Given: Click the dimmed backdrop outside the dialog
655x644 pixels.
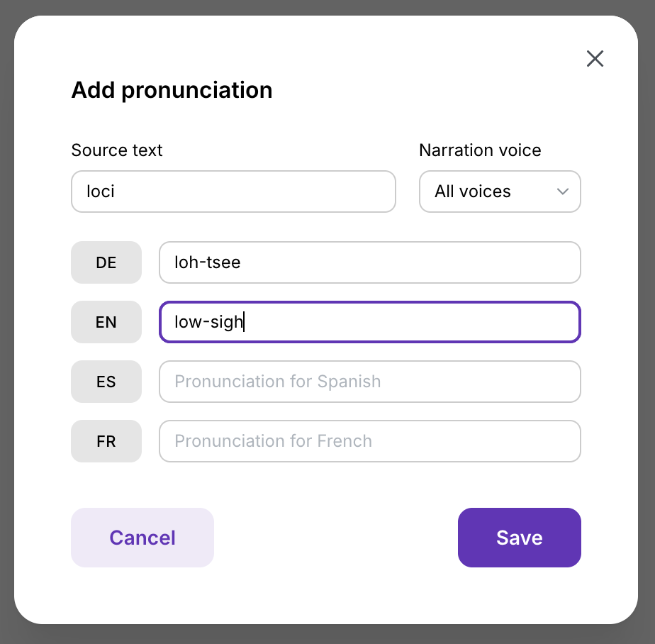Looking at the screenshot, I should pyautogui.click(x=7, y=319).
